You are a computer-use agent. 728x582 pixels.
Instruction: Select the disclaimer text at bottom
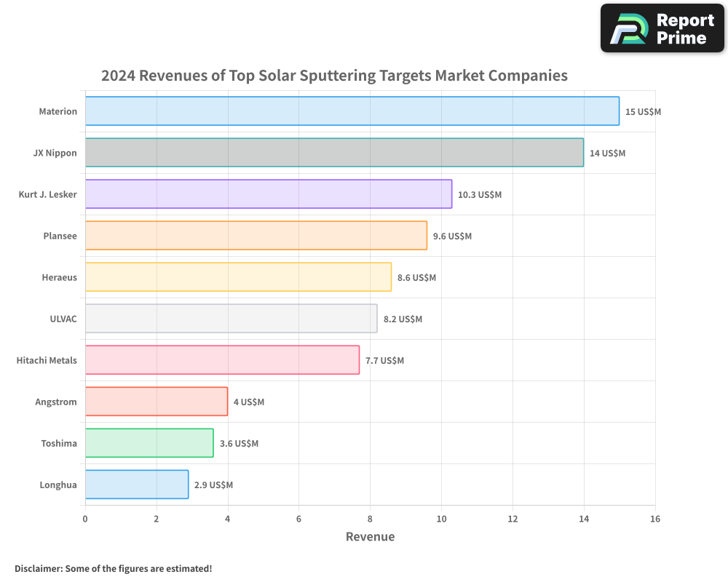(114, 569)
